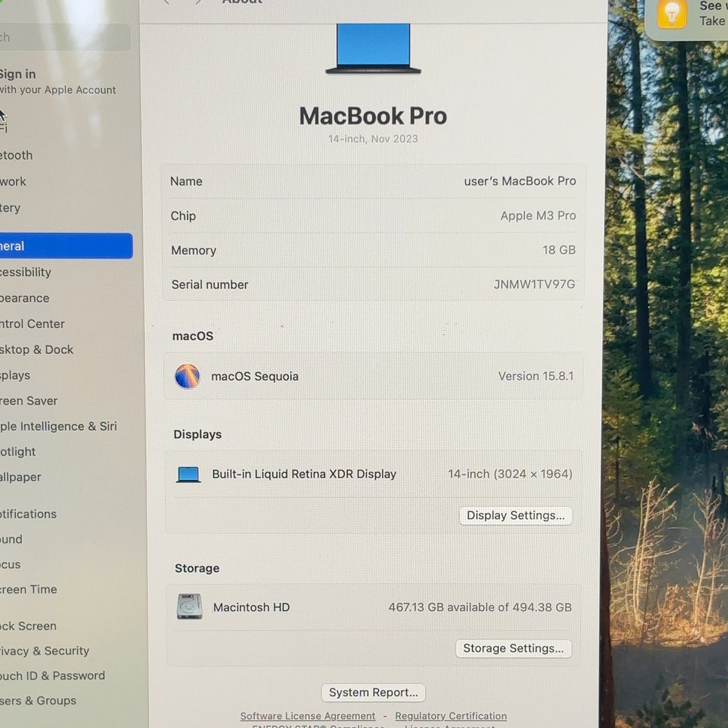Click the chip value "Apple M3 Pro"
The width and height of the screenshot is (728, 728).
pos(538,215)
